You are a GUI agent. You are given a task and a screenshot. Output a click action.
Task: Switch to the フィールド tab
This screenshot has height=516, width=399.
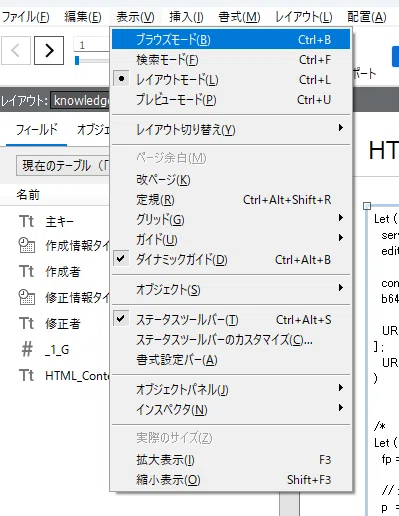[37, 130]
